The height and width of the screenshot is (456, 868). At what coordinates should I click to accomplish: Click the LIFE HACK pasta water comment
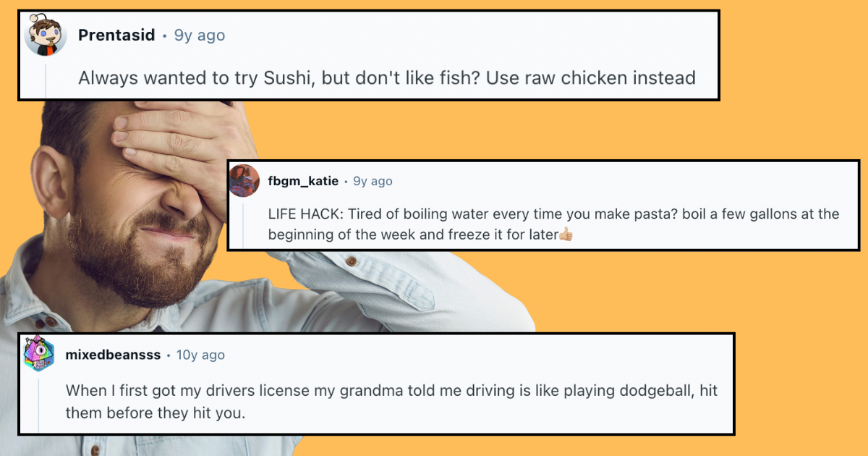(553, 224)
